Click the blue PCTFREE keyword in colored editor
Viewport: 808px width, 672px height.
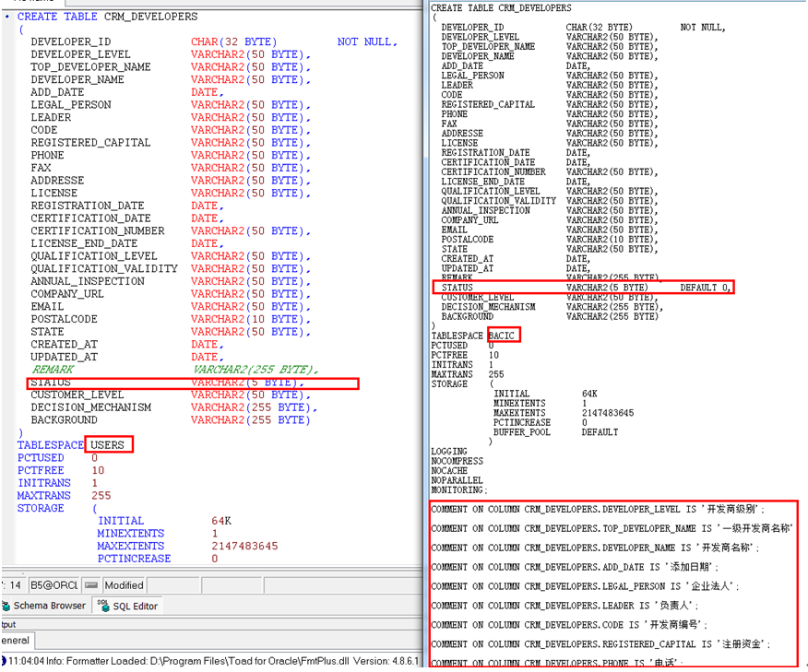41,470
